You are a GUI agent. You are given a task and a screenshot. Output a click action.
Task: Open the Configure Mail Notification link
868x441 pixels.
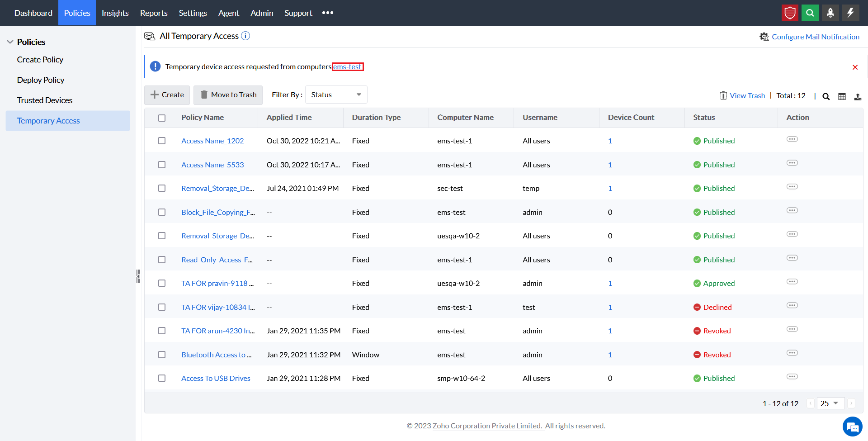(815, 37)
